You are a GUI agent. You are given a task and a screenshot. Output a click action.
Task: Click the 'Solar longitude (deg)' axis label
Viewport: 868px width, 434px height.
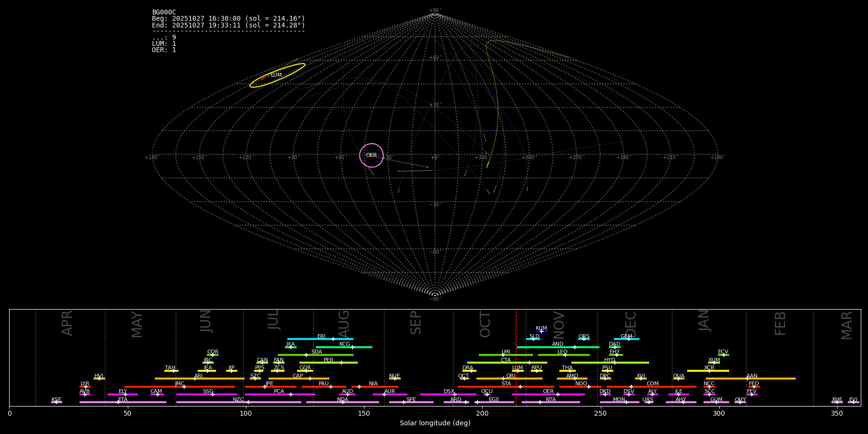pos(434,423)
